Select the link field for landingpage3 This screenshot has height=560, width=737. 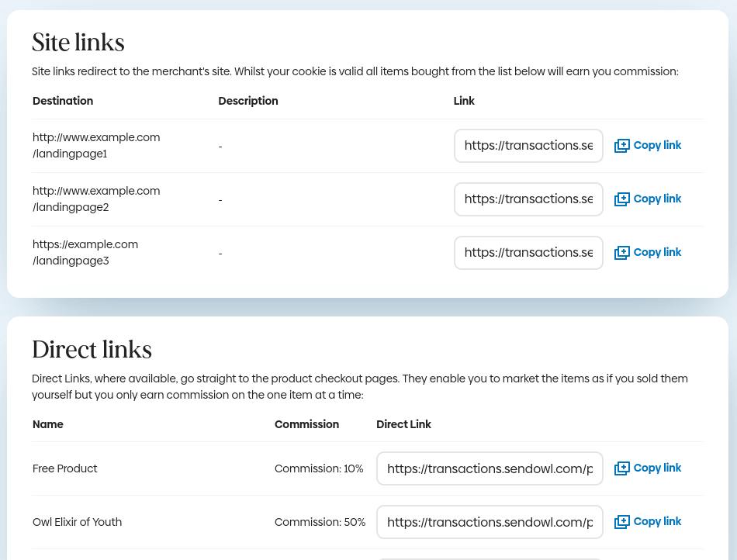(528, 253)
